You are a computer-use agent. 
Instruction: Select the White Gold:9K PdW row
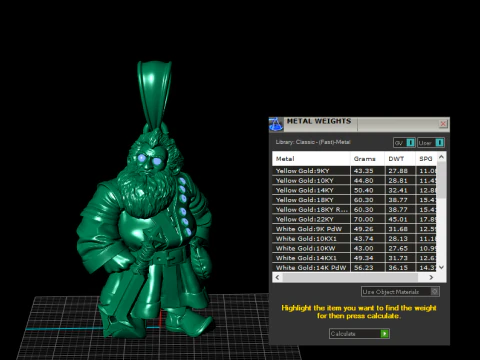tap(354, 229)
